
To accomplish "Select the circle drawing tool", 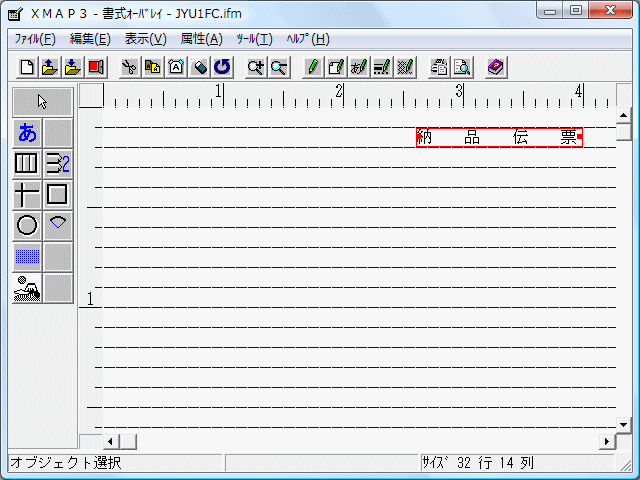I will pos(27,225).
